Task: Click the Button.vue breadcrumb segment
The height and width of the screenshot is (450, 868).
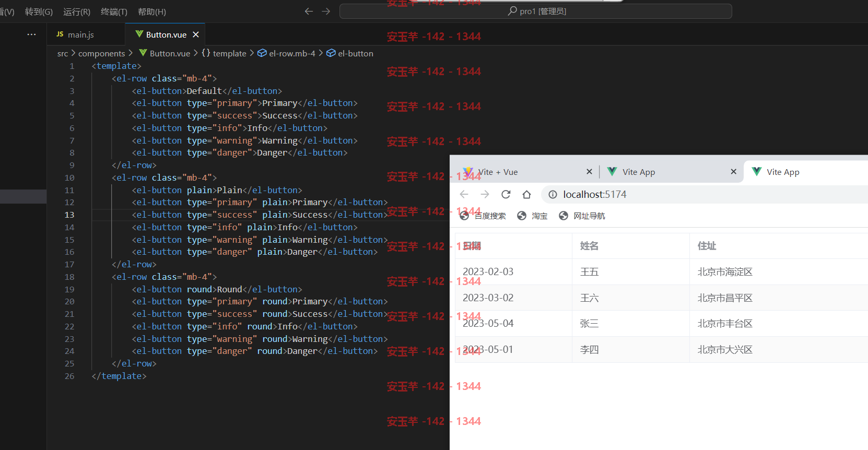Action: [170, 53]
